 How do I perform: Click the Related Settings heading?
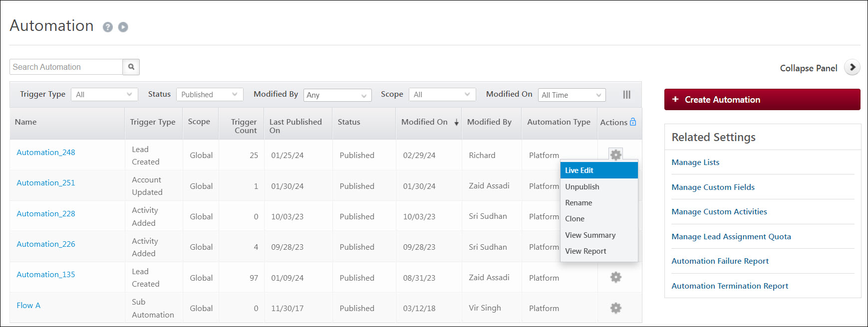713,137
